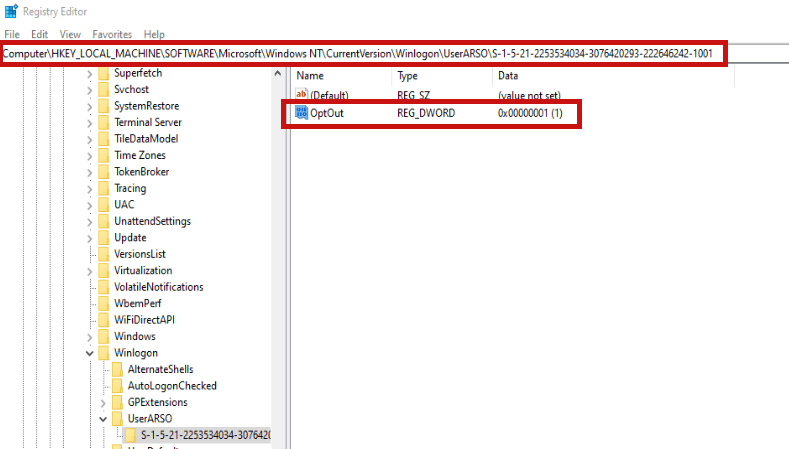This screenshot has width=789, height=449.
Task: Open the File menu
Action: tap(12, 34)
